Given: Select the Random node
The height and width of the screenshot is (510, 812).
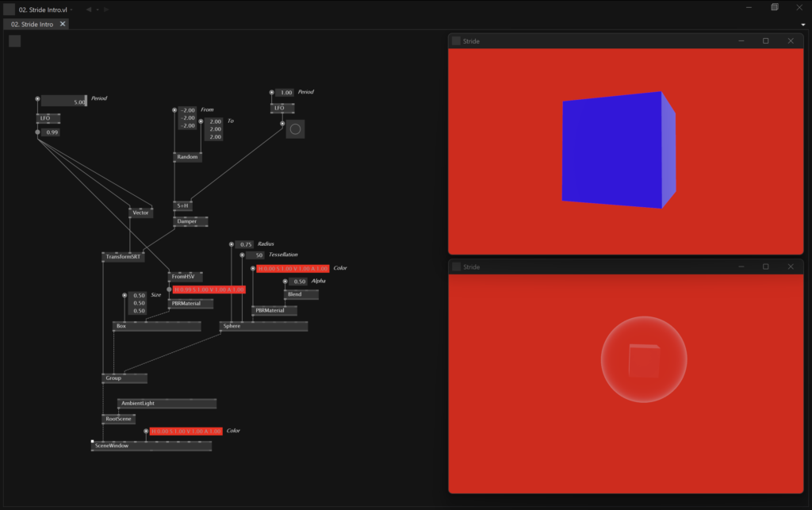Looking at the screenshot, I should pos(187,157).
